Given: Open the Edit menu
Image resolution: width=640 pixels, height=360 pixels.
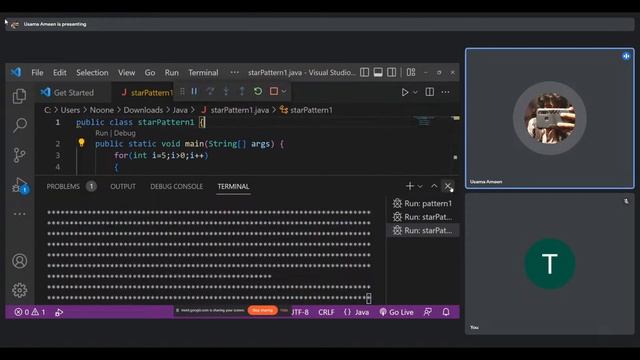Looking at the screenshot, I should 60,73.
